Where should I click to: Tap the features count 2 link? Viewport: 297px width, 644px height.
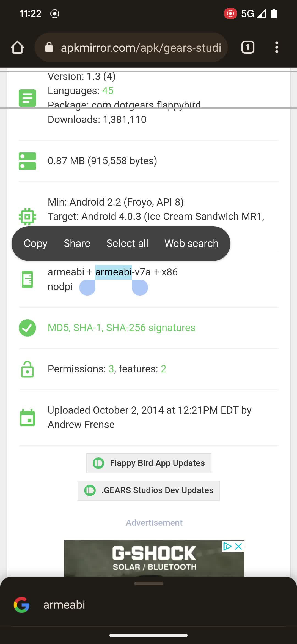[163, 369]
